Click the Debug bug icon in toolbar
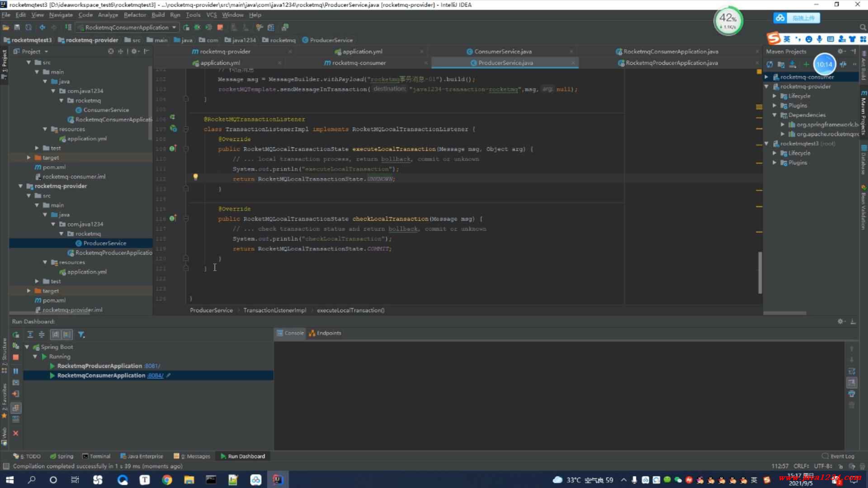This screenshot has height=488, width=868. tap(197, 28)
